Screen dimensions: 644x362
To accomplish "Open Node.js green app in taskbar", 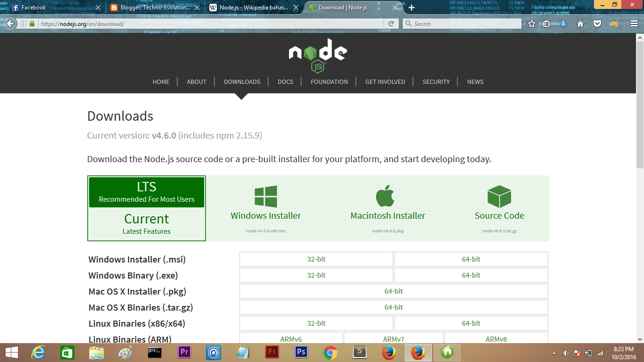I will click(x=447, y=353).
